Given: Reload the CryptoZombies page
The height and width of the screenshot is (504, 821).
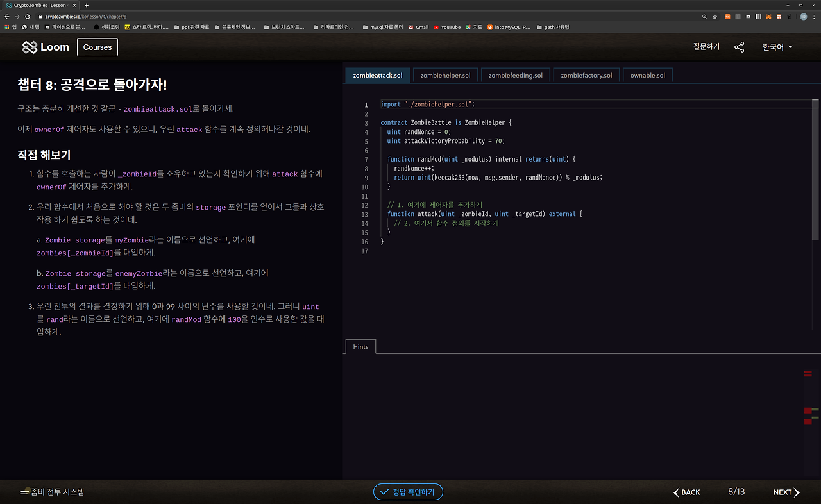Looking at the screenshot, I should tap(28, 16).
